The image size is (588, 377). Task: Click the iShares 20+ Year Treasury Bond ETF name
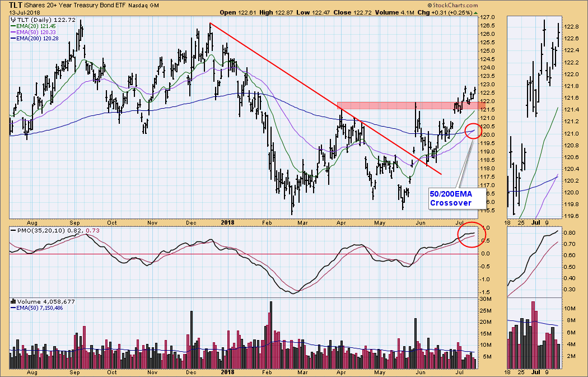click(74, 6)
